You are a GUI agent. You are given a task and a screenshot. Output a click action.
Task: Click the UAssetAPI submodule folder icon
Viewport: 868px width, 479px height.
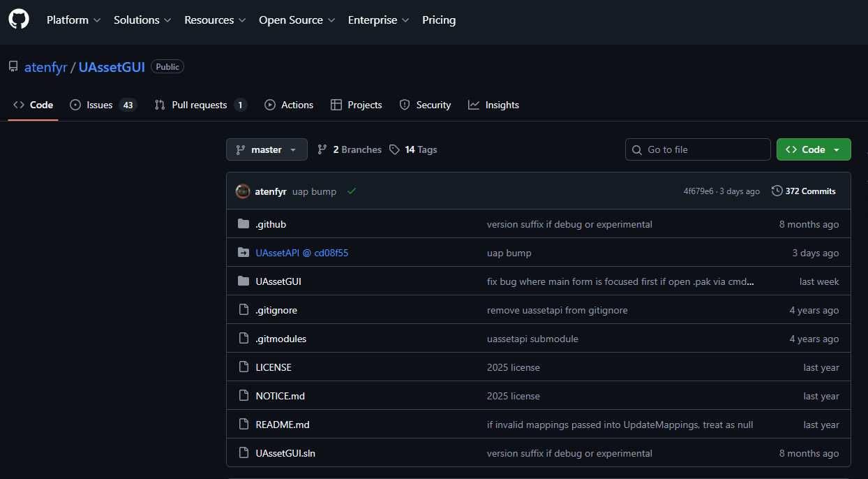[244, 253]
